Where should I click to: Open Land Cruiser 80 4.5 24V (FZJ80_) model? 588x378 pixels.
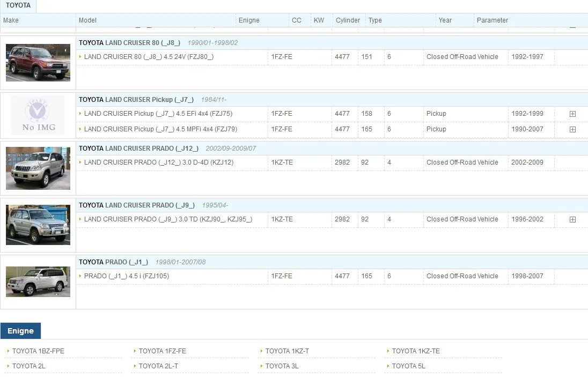click(x=149, y=57)
